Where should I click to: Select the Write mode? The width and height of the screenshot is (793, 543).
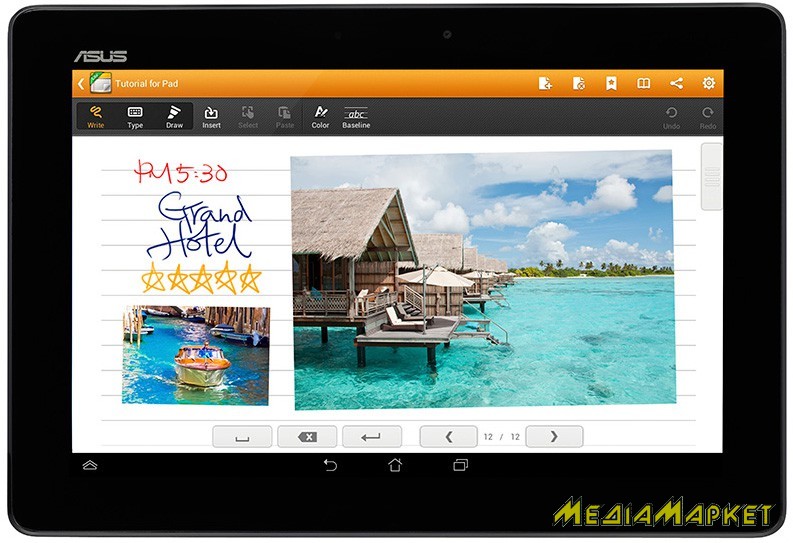point(96,117)
